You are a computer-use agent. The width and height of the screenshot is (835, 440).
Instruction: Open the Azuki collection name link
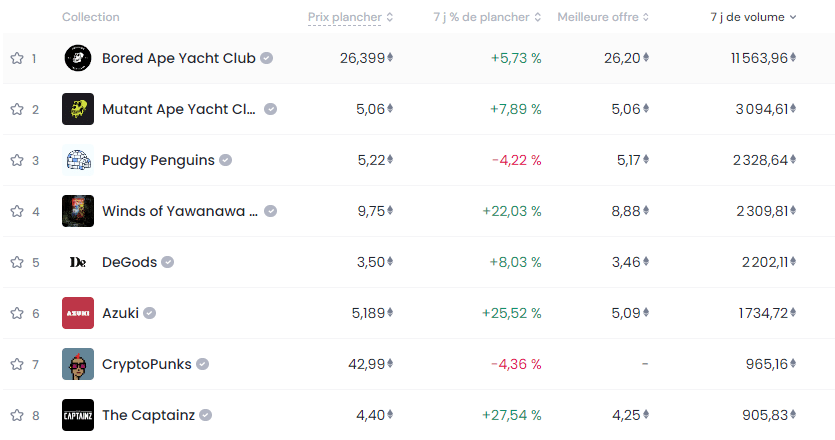click(x=120, y=313)
